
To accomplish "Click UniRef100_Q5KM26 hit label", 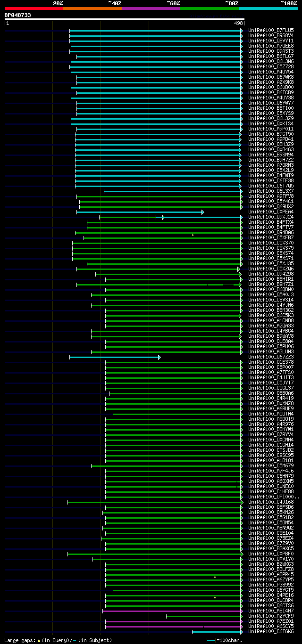I will (x=271, y=513).
